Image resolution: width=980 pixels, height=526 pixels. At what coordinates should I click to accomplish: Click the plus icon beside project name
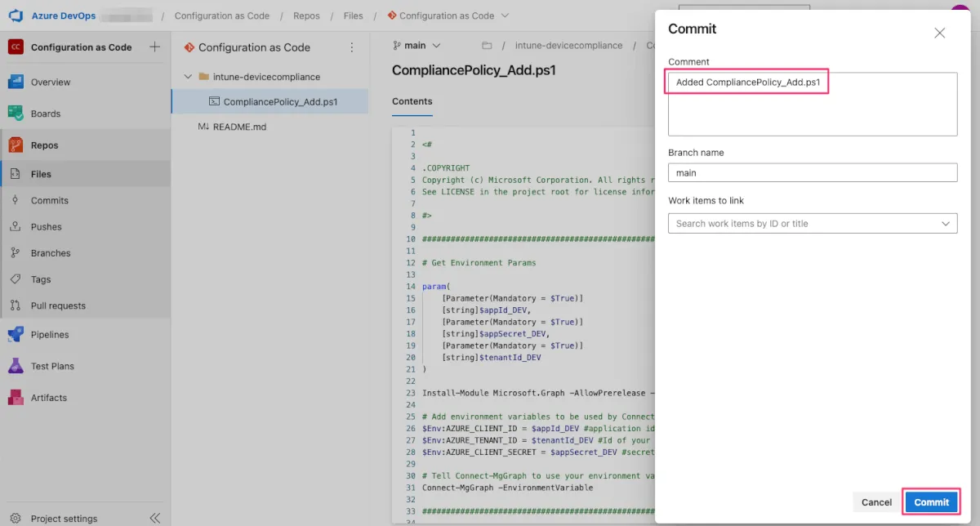pyautogui.click(x=154, y=47)
